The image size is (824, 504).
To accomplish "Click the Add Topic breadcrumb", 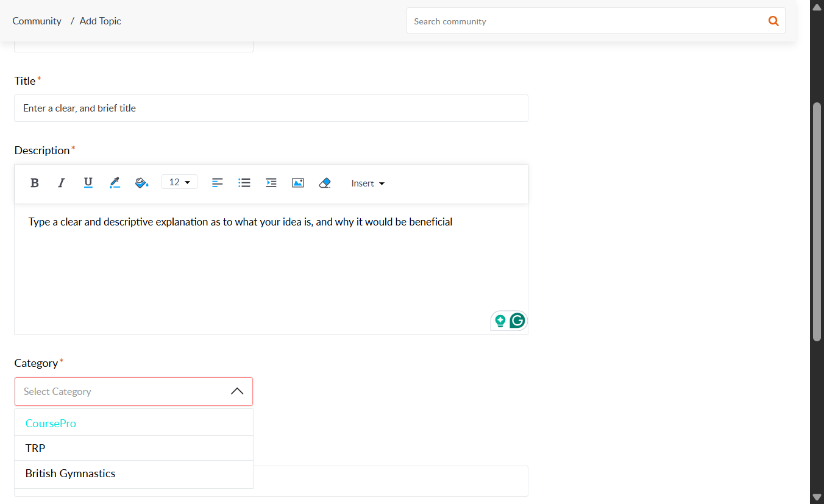I will (101, 21).
